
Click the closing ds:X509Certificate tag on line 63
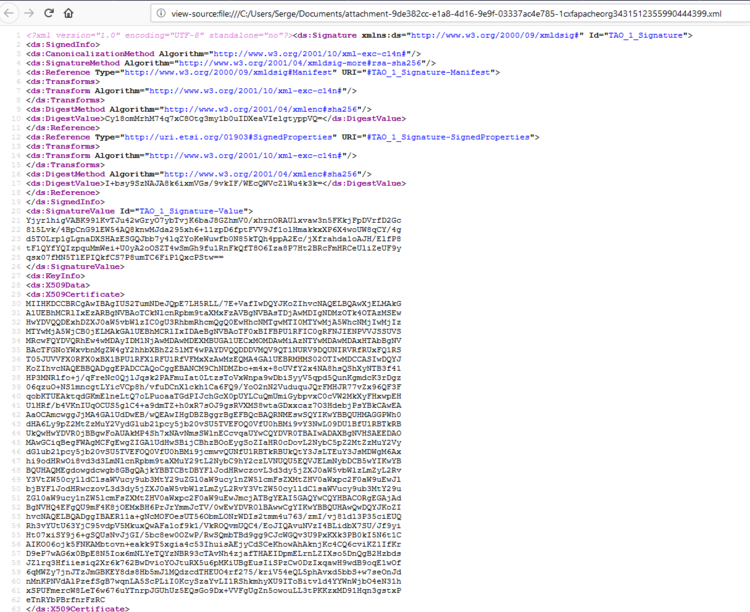77,609
